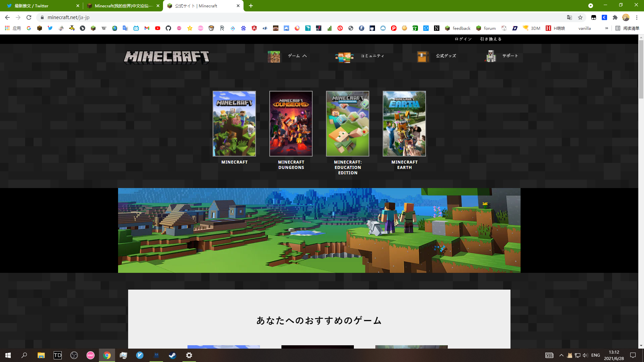Show hidden system tray icons

[x=561, y=355]
